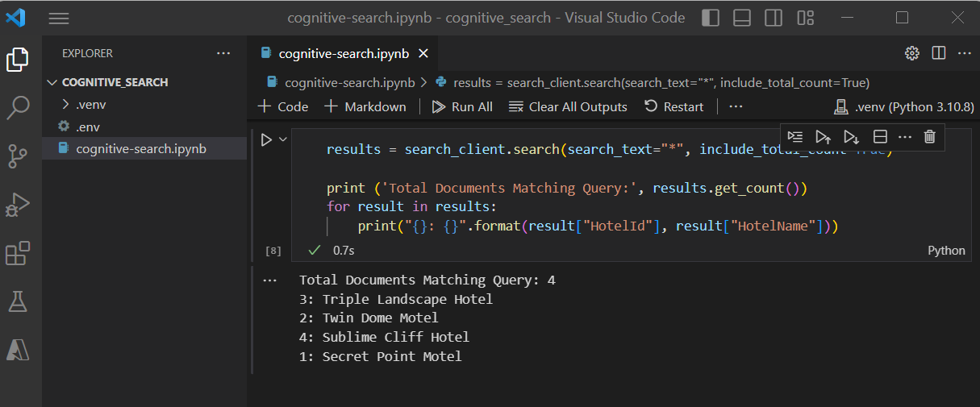Image resolution: width=980 pixels, height=407 pixels.
Task: Toggle secondary side bar layout icon
Action: pos(774,18)
